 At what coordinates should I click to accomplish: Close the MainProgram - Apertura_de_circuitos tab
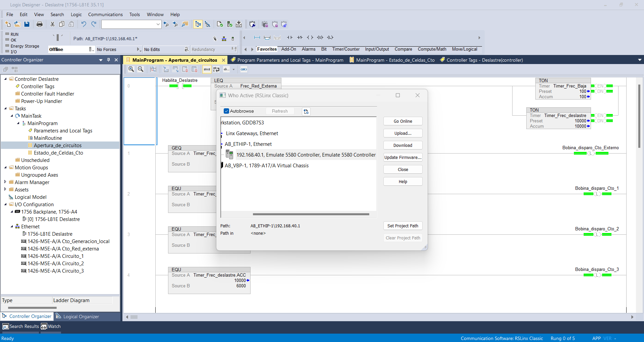223,60
